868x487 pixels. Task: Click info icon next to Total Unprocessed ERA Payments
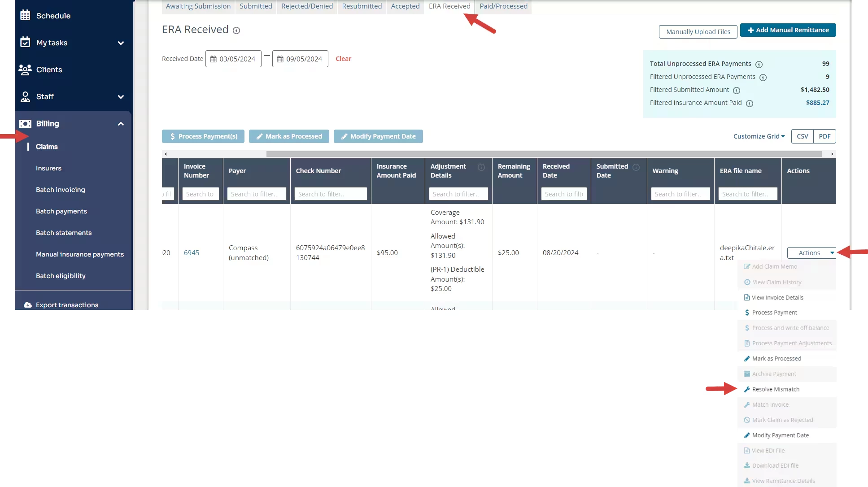click(759, 64)
